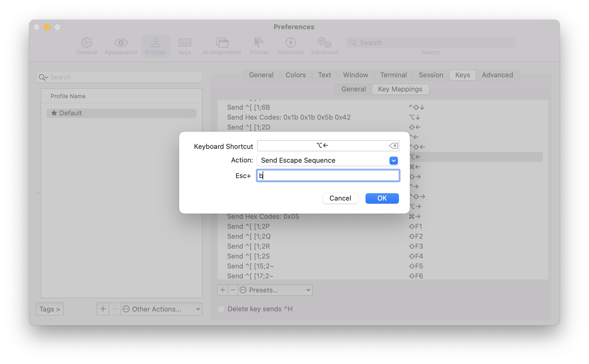The width and height of the screenshot is (589, 364).
Task: Select the Arrangements preferences icon
Action: coord(222,46)
